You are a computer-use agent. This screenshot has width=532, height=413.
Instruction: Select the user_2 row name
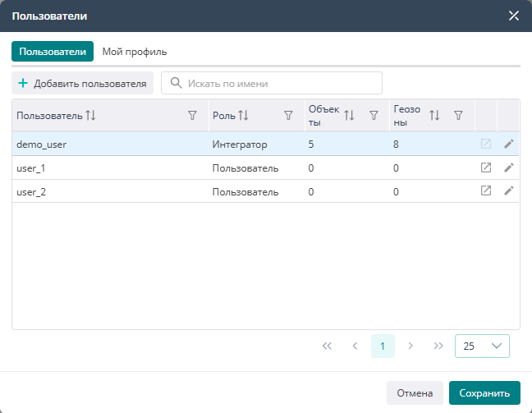[x=31, y=192]
